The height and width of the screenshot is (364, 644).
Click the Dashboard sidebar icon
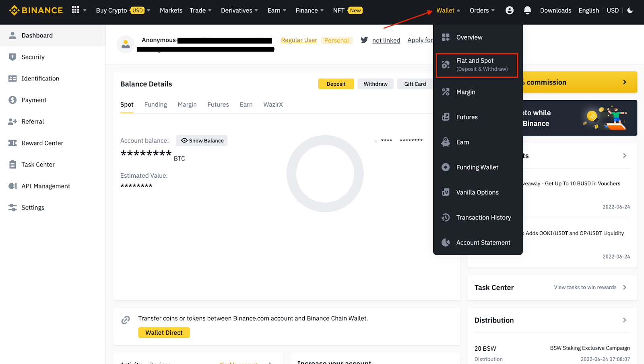pyautogui.click(x=12, y=35)
